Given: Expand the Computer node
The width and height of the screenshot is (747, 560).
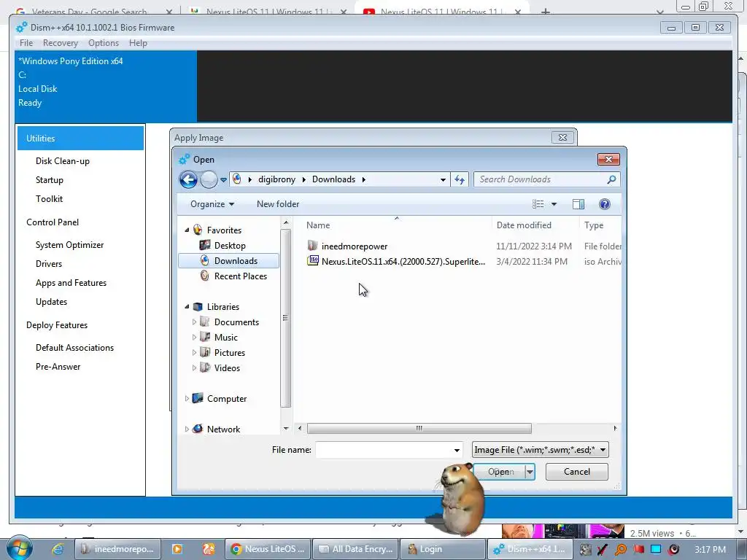Looking at the screenshot, I should 187,399.
